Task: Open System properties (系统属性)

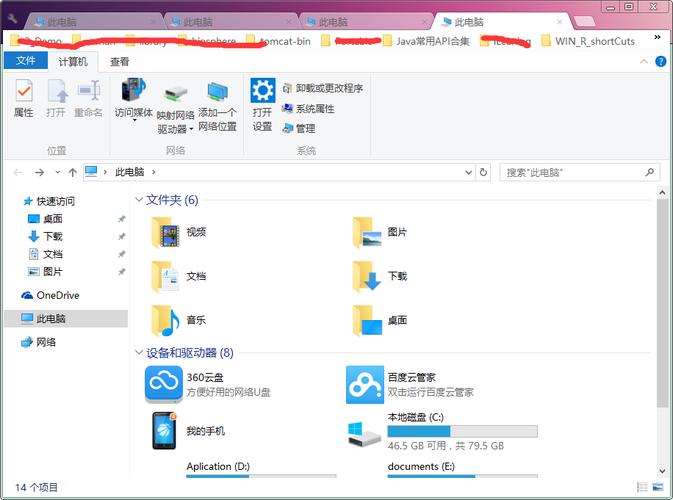Action: coord(308,109)
